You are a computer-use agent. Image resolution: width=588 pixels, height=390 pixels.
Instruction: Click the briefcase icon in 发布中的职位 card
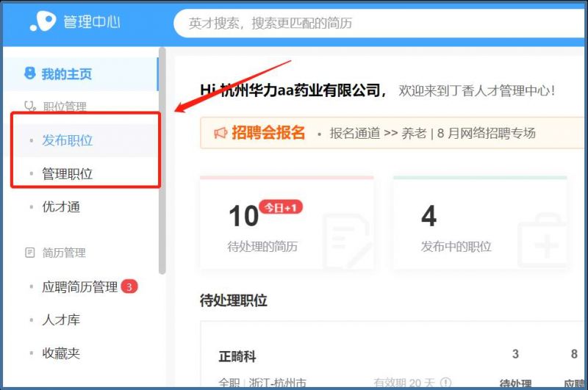[542, 239]
